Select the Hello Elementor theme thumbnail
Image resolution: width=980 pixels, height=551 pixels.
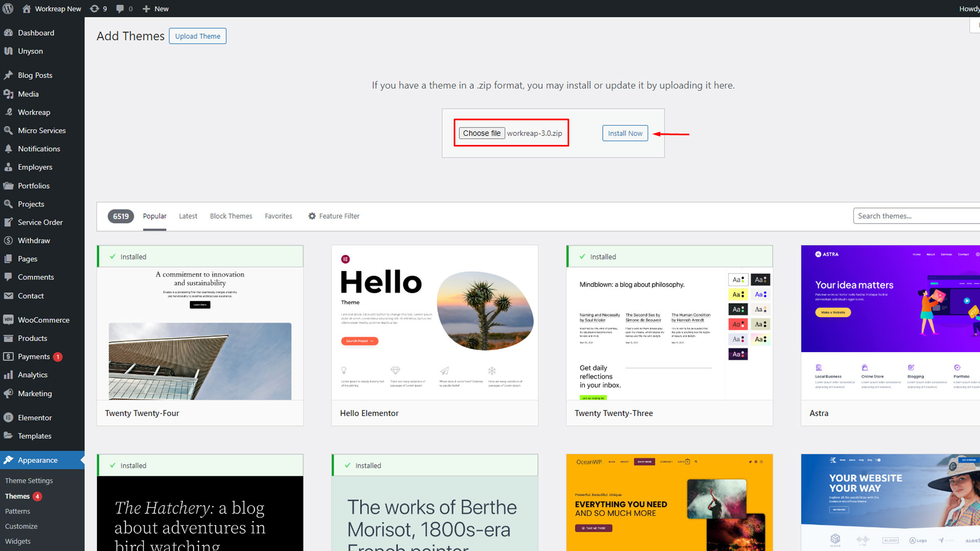(434, 322)
